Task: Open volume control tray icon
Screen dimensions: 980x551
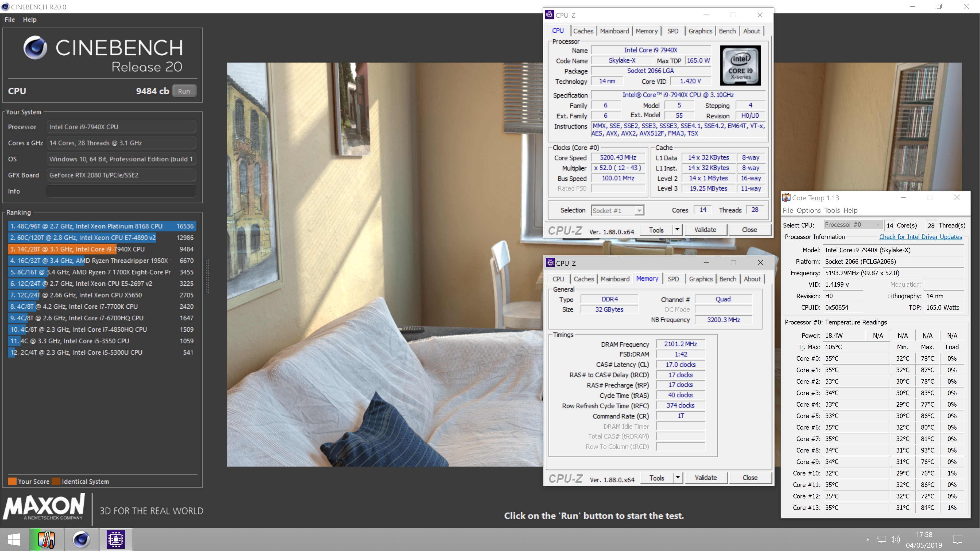Action: click(895, 539)
